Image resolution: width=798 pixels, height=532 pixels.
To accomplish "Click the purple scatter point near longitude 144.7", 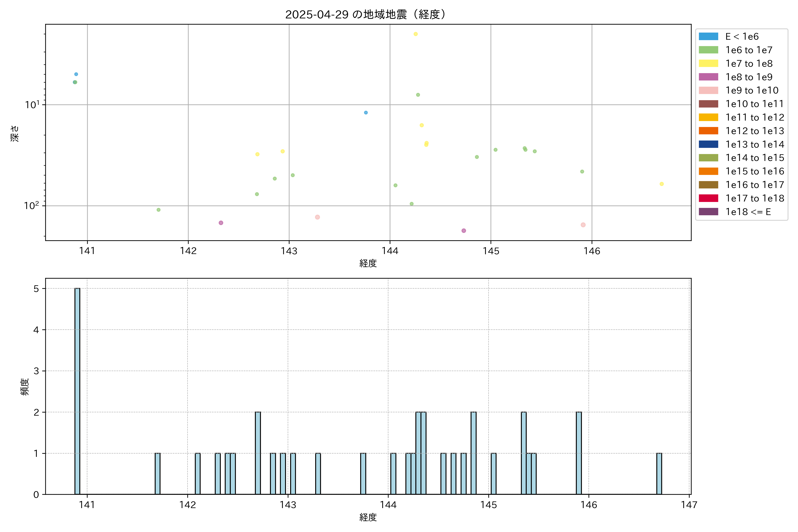I will pyautogui.click(x=464, y=231).
